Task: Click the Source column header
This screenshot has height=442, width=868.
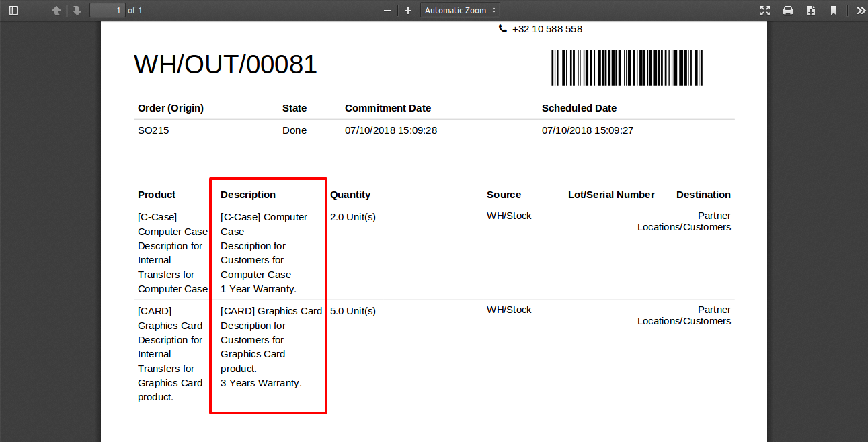Action: pos(504,195)
